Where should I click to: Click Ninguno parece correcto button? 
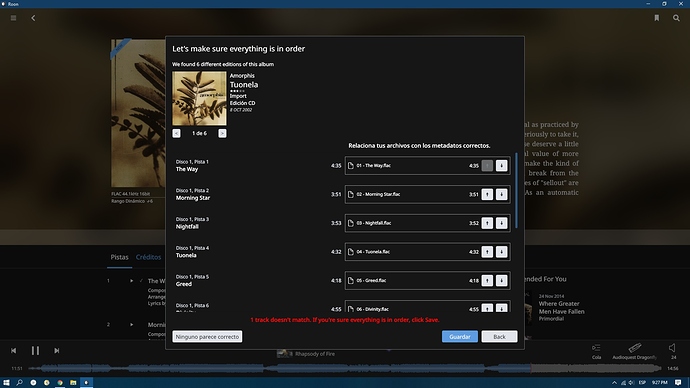(207, 337)
